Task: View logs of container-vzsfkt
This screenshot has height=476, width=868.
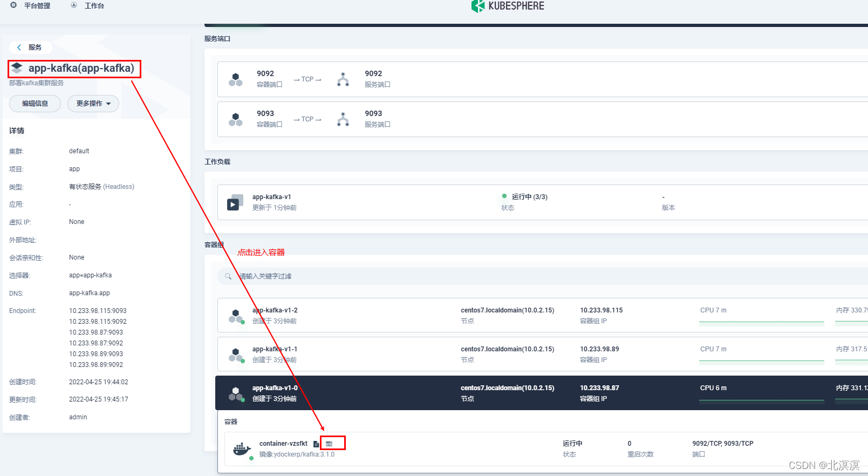Action: coord(316,444)
